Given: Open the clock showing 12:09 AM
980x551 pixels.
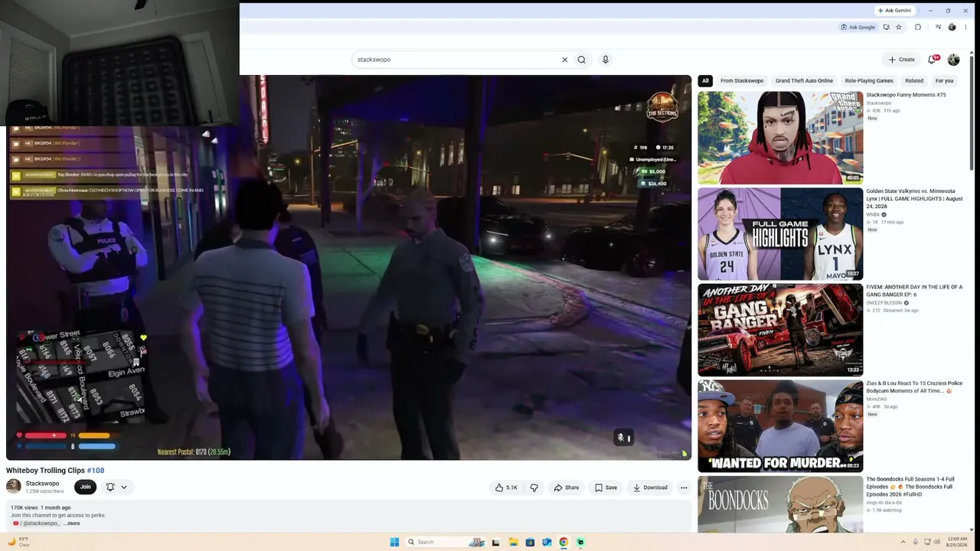Looking at the screenshot, I should click(956, 542).
